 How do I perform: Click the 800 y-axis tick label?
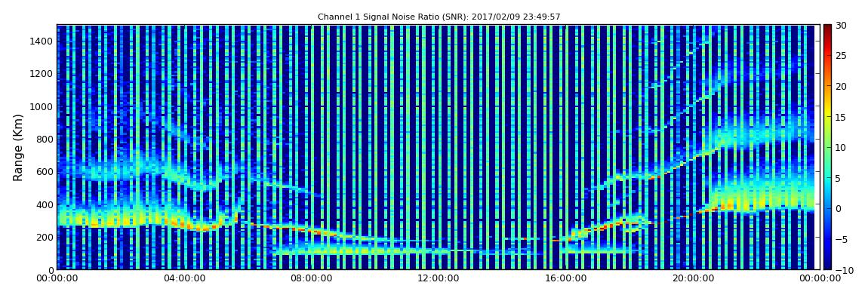point(45,139)
